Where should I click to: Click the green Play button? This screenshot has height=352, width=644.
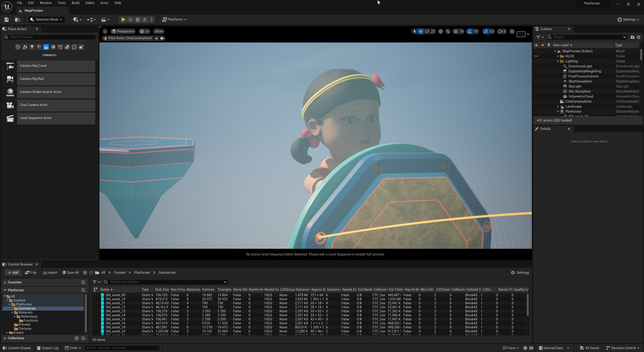[123, 19]
